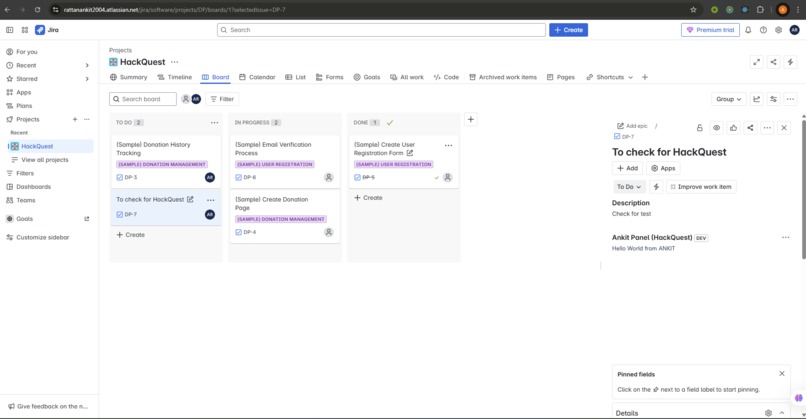Toggle watch eye icon on issue
Screen dimensions: 806x419
pos(716,127)
